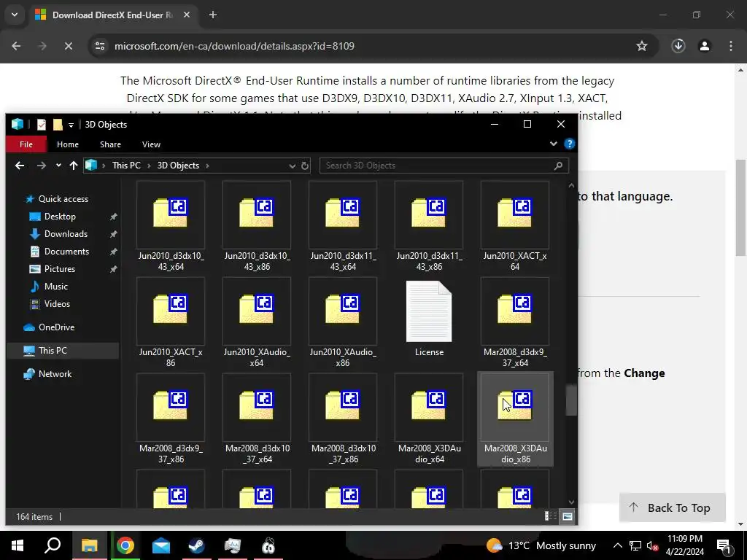The image size is (747, 560).
Task: Click the New folder quick access icon
Action: [58, 124]
